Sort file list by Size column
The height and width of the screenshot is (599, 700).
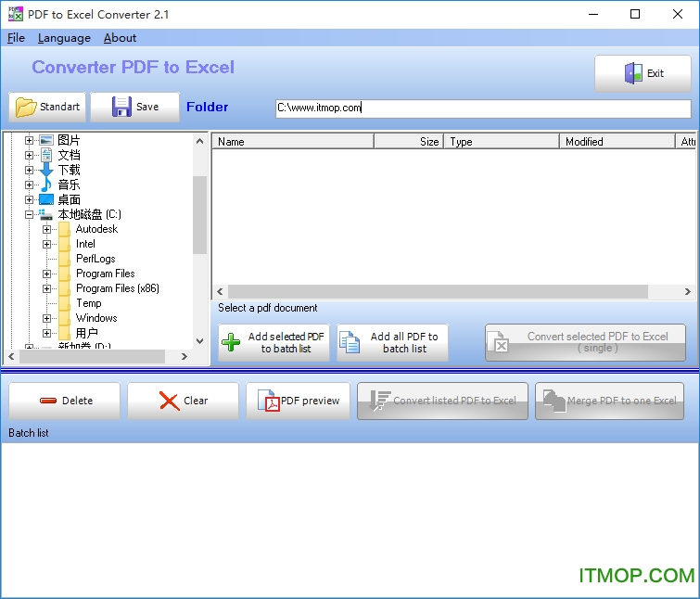tap(409, 142)
